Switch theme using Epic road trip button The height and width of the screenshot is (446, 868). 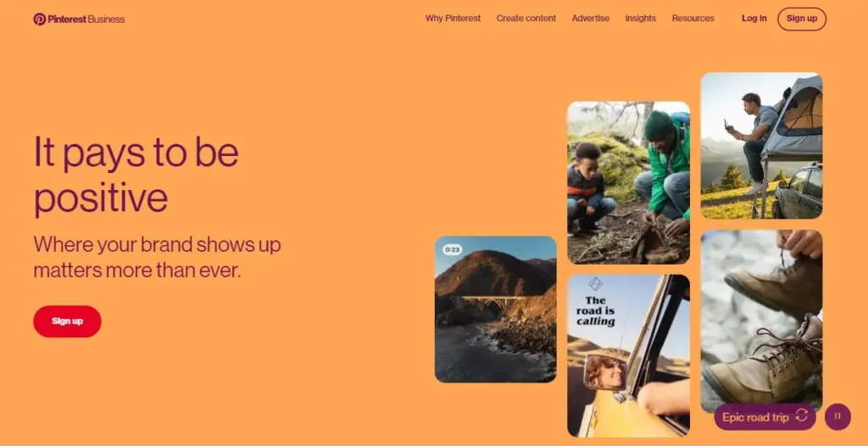pos(765,416)
